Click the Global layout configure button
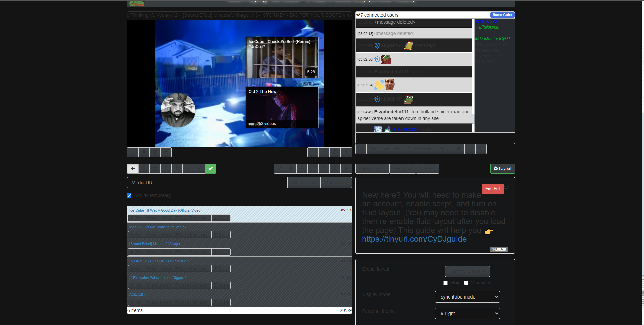This screenshot has width=644, height=325. click(468, 271)
